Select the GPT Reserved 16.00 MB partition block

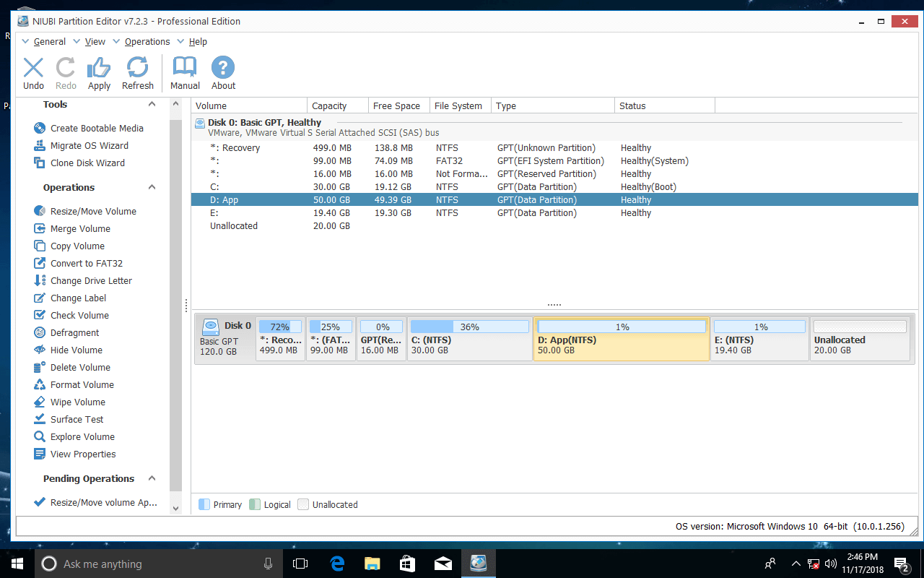pyautogui.click(x=381, y=338)
